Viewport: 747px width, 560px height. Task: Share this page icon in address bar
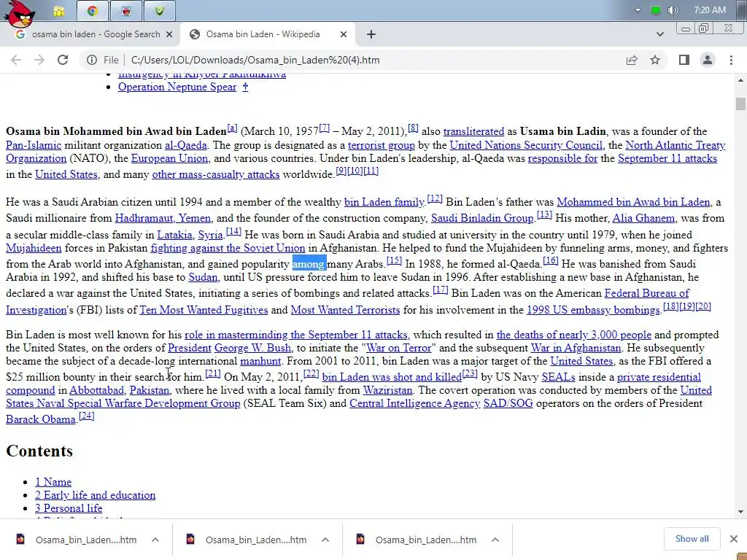pos(632,60)
